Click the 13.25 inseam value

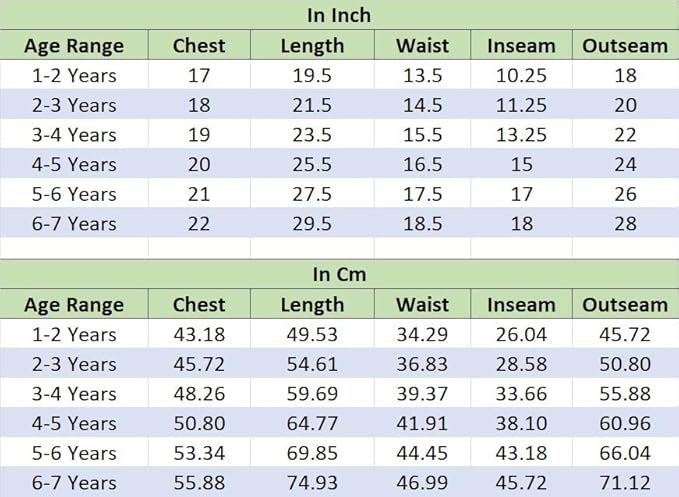(x=522, y=135)
